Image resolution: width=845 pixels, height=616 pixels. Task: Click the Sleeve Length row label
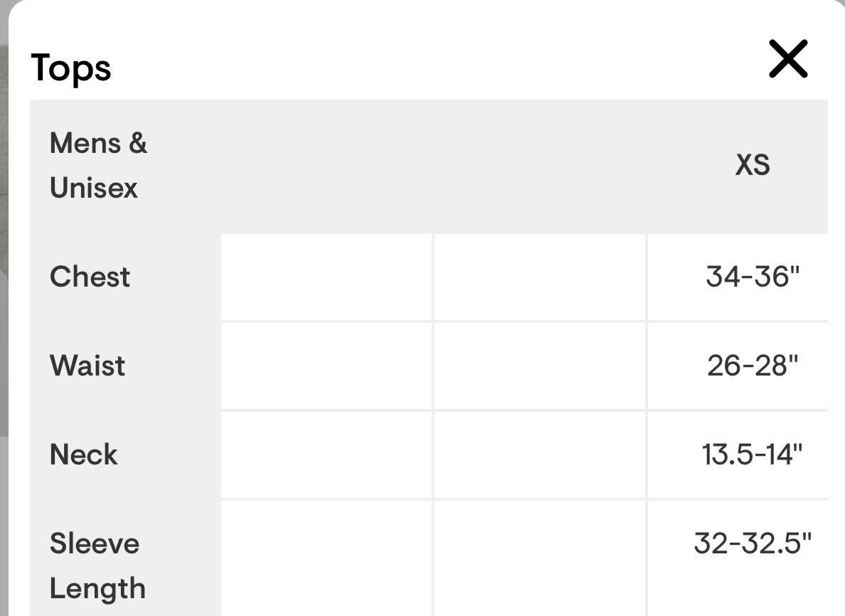tap(97, 565)
